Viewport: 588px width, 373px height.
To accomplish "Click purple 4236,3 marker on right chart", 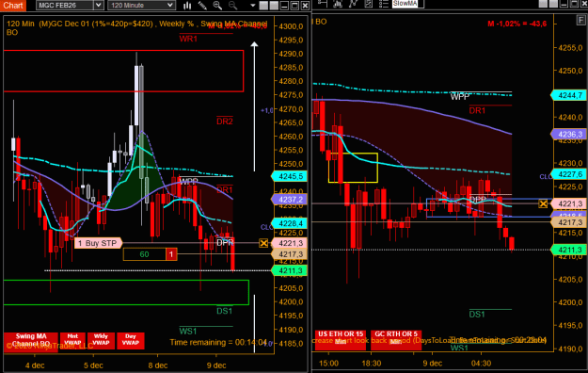I will point(569,134).
